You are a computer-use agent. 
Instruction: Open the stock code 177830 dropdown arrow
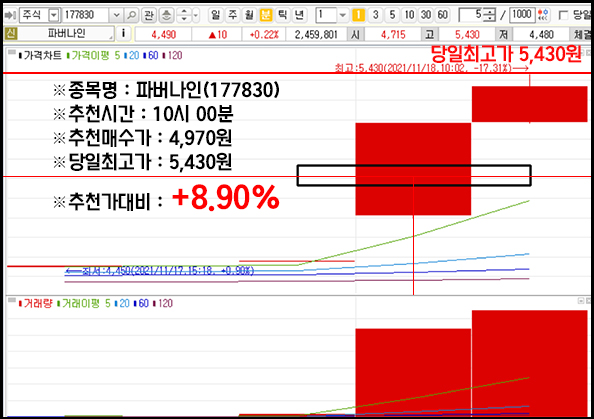tap(116, 15)
